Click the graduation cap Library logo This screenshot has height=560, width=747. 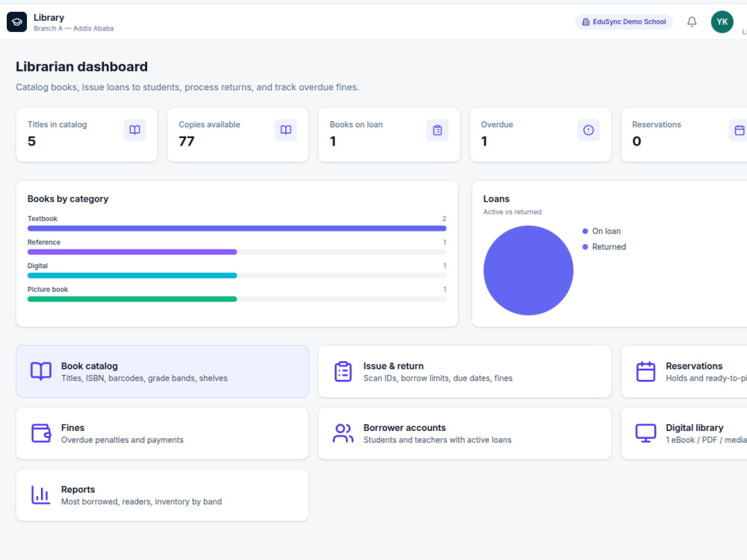click(x=16, y=22)
